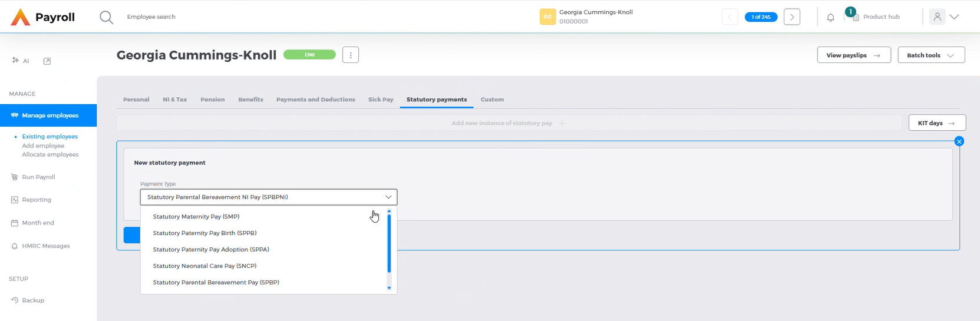
Task: Close the new statutory payment panel
Action: point(959,141)
